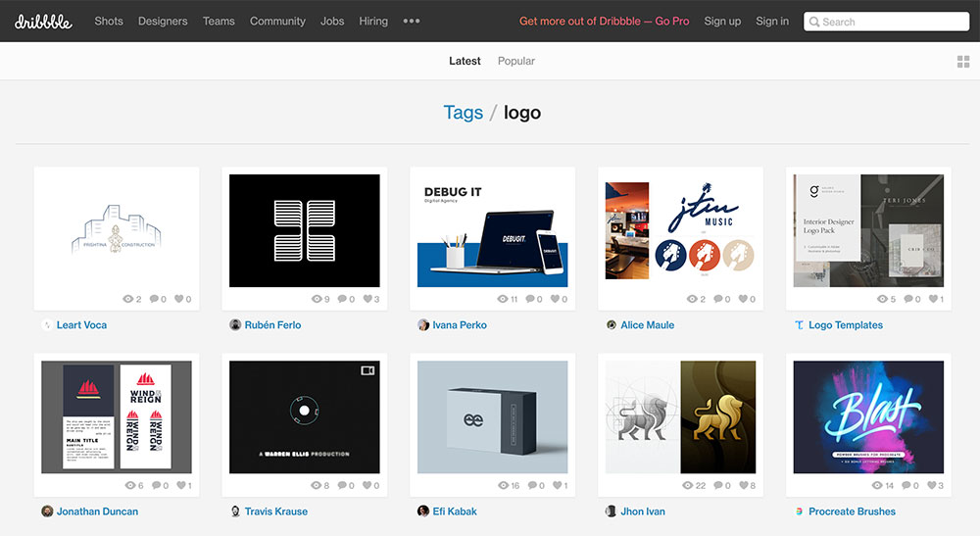Image resolution: width=980 pixels, height=536 pixels.
Task: Click the Alice Maule designer link
Action: (x=648, y=325)
